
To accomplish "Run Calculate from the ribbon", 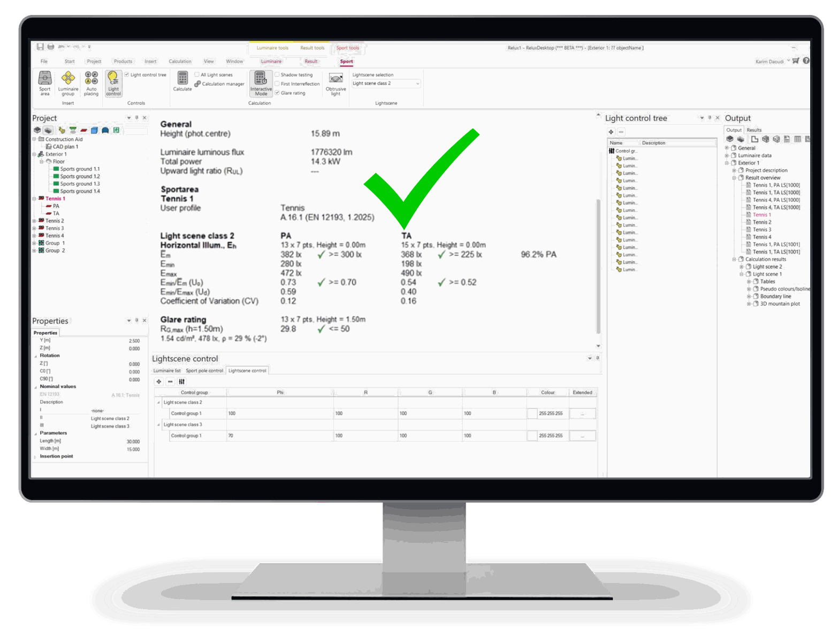I will pos(182,81).
